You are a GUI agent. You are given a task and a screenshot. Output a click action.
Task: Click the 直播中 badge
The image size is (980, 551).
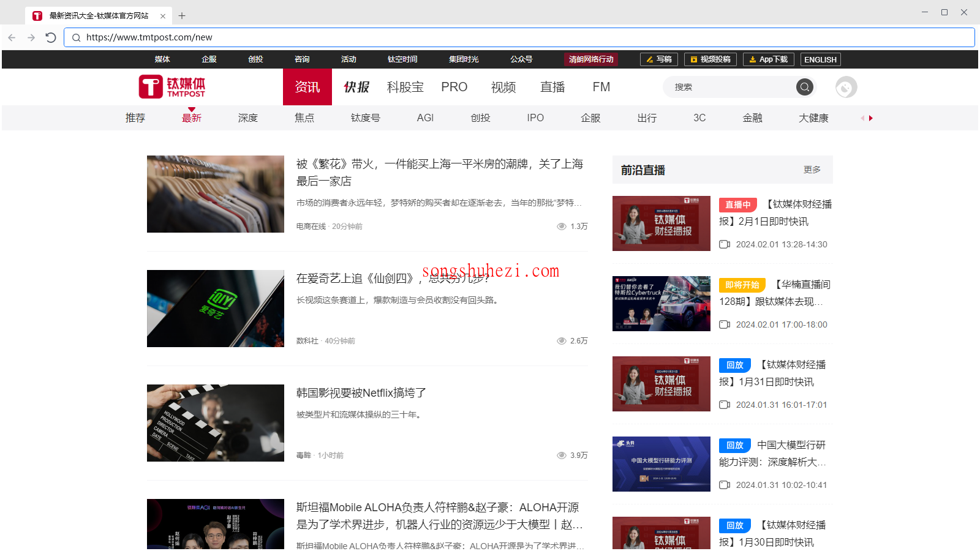pyautogui.click(x=738, y=204)
